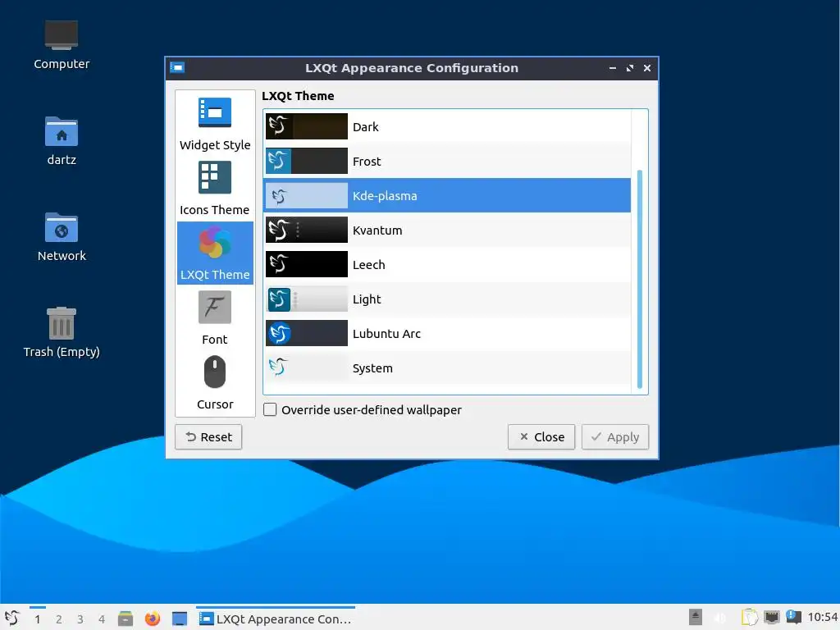This screenshot has height=630, width=840.
Task: Launch Firefox from the panel
Action: tap(152, 619)
